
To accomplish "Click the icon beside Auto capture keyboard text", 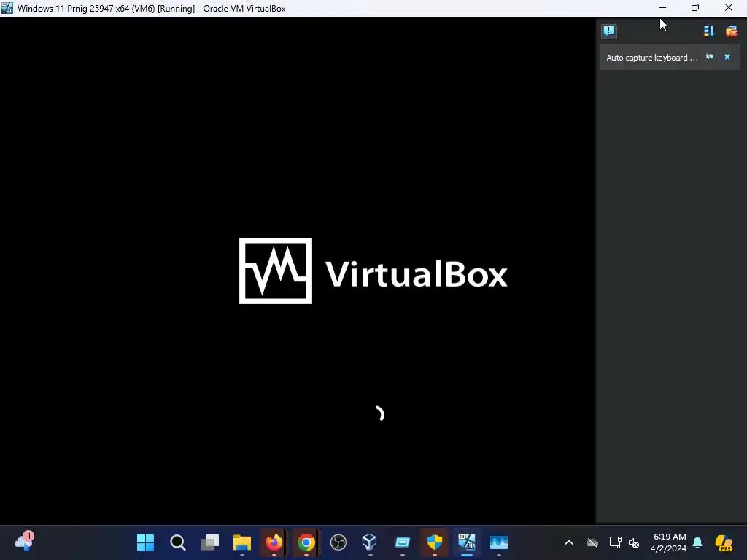I will [709, 57].
